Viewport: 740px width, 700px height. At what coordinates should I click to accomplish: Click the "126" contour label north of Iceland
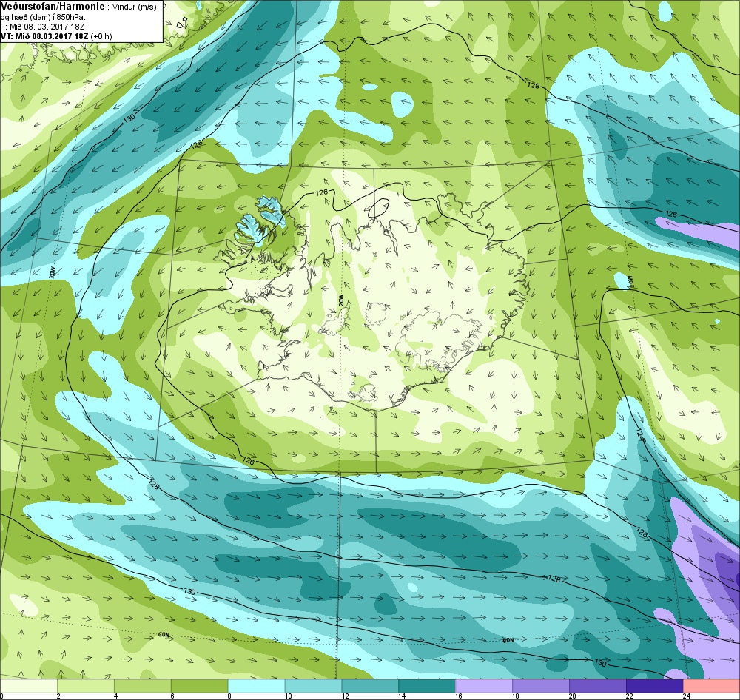pos(321,192)
